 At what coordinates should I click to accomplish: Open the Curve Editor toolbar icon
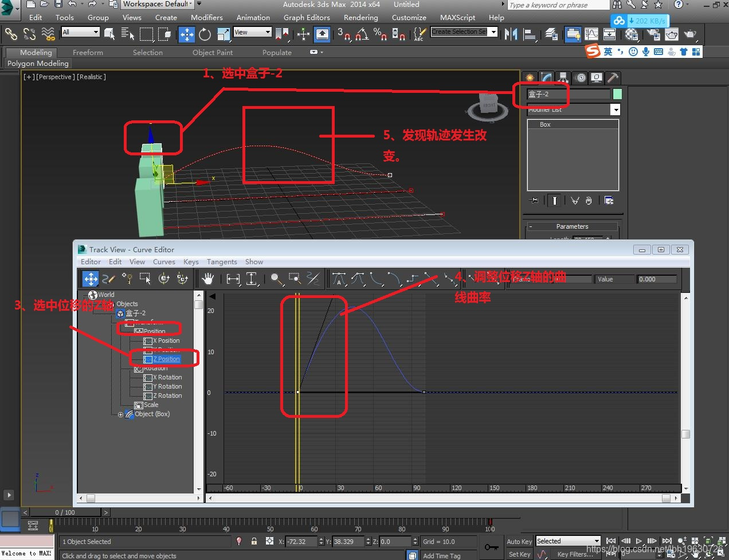pyautogui.click(x=591, y=34)
